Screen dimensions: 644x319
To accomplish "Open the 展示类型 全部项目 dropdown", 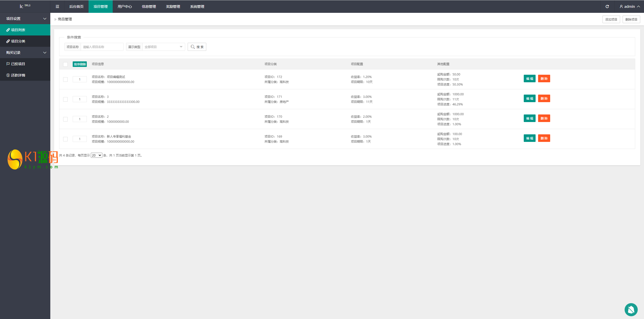I will (164, 47).
